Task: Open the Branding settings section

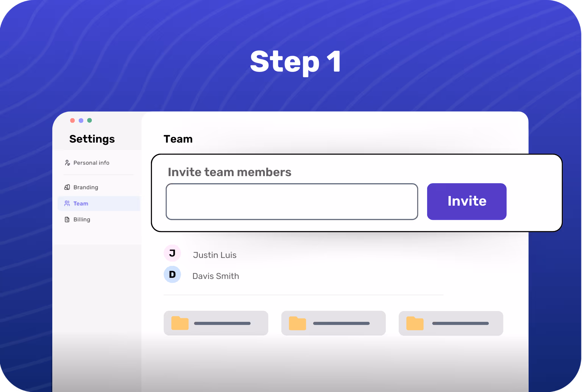Action: point(86,187)
